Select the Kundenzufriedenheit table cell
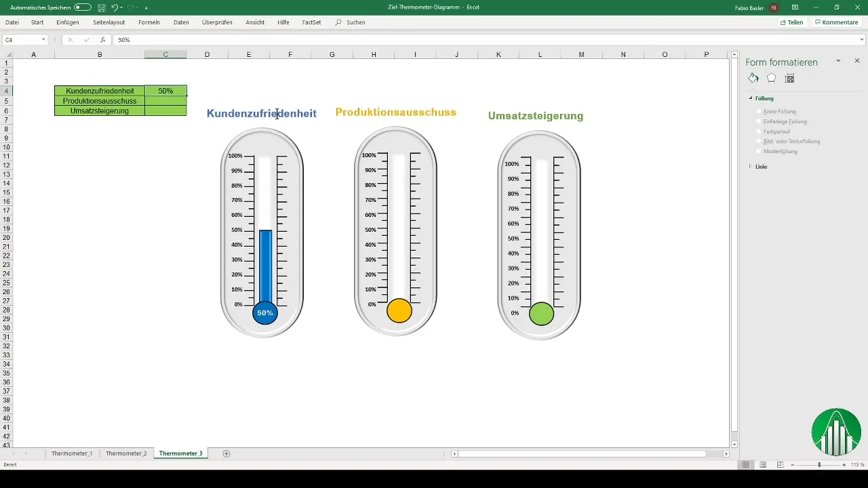Viewport: 868px width, 488px height. (100, 91)
